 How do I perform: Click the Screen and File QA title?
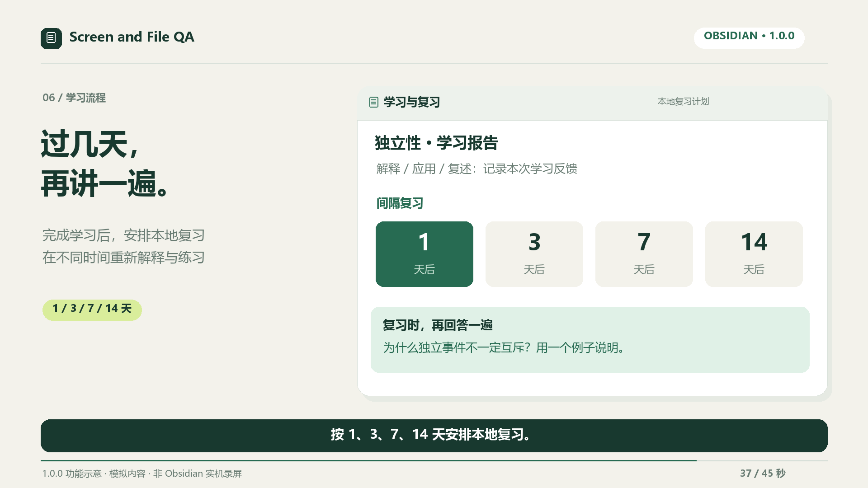[132, 37]
